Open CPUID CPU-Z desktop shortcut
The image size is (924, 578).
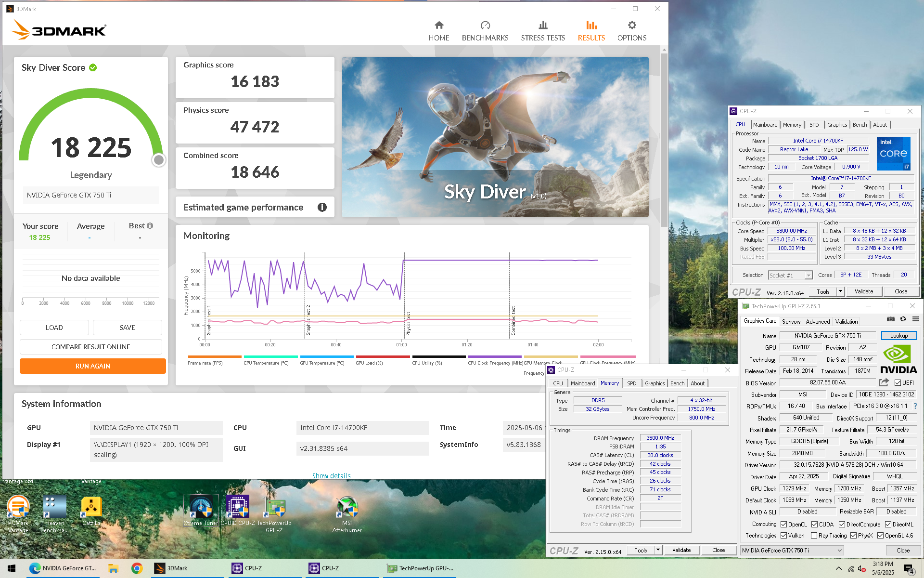point(238,511)
